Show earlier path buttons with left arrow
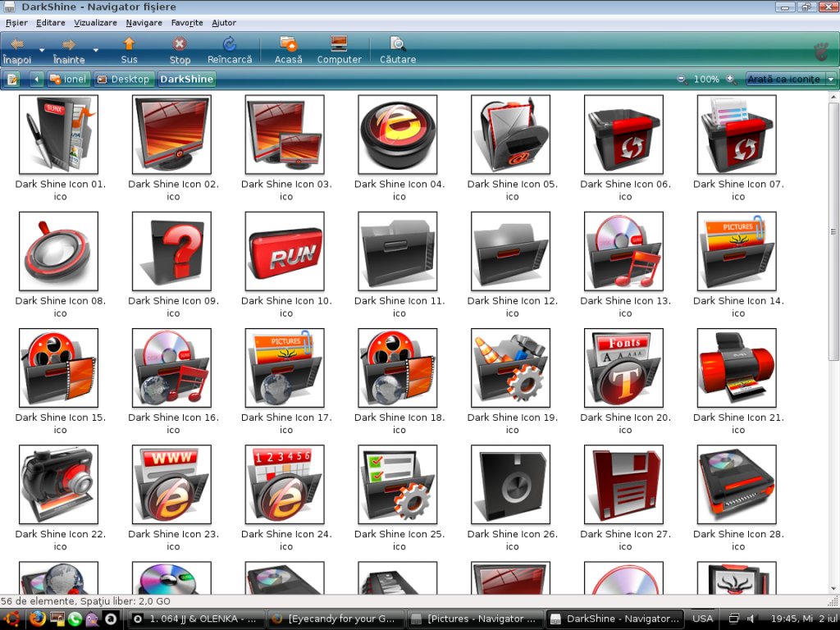Viewport: 840px width, 630px height. click(x=36, y=80)
